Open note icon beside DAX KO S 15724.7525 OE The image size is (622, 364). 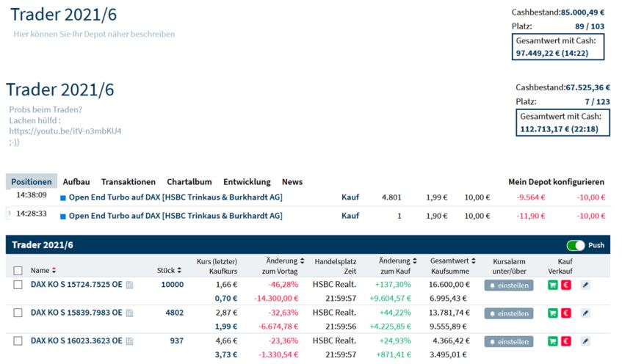tap(129, 285)
